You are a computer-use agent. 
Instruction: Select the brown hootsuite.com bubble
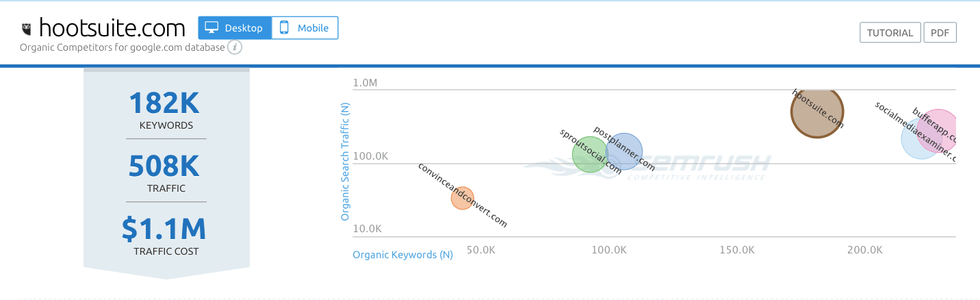coord(817,111)
